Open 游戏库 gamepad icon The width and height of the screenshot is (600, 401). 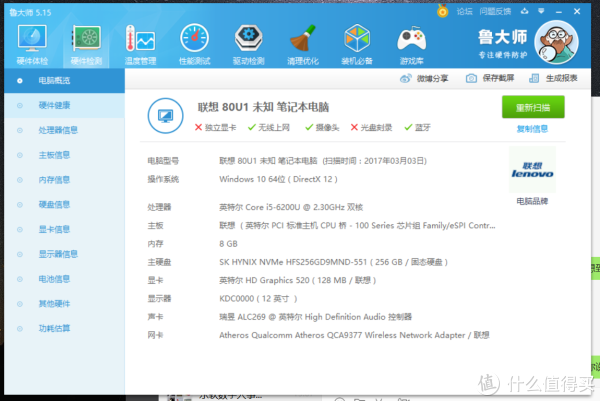[x=411, y=44]
